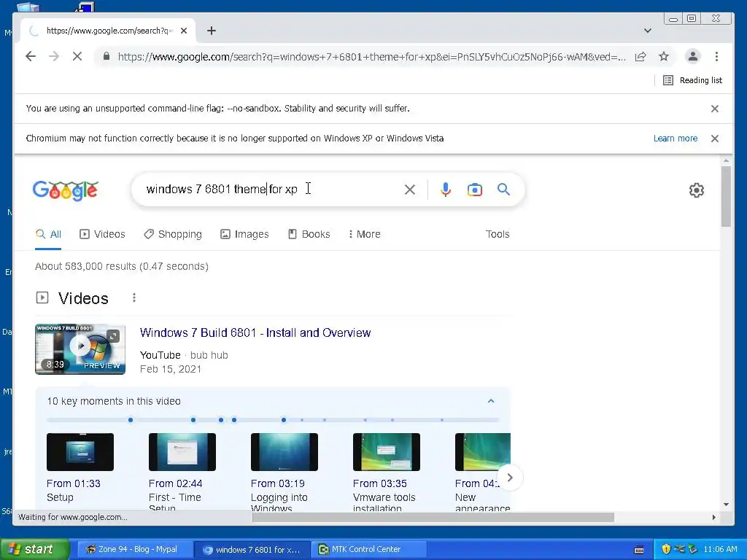
Task: Open the Windows start menu
Action: pyautogui.click(x=34, y=549)
